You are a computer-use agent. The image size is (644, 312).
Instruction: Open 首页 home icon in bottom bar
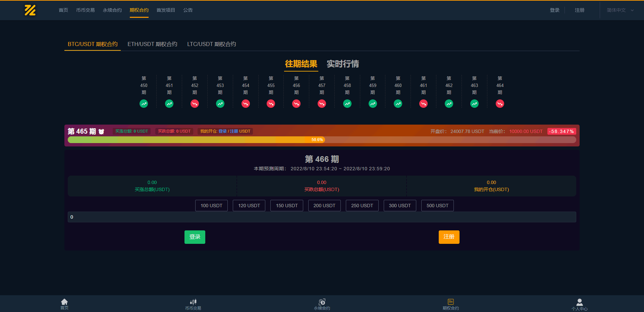64,302
